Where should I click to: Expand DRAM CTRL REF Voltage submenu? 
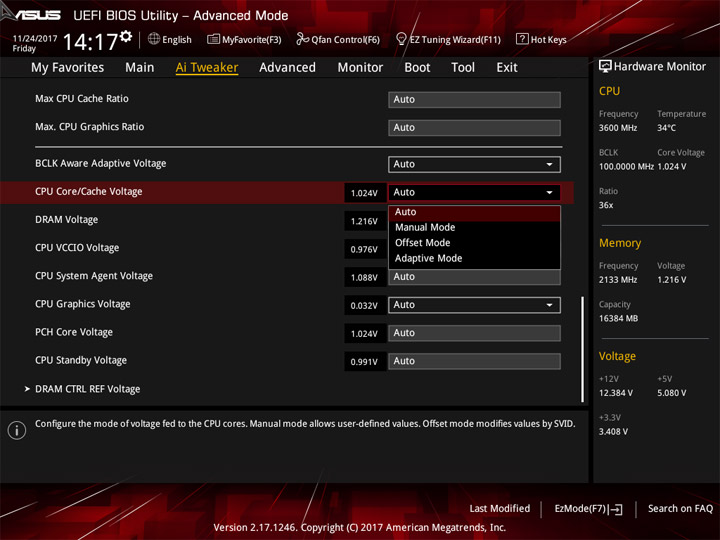(87, 389)
